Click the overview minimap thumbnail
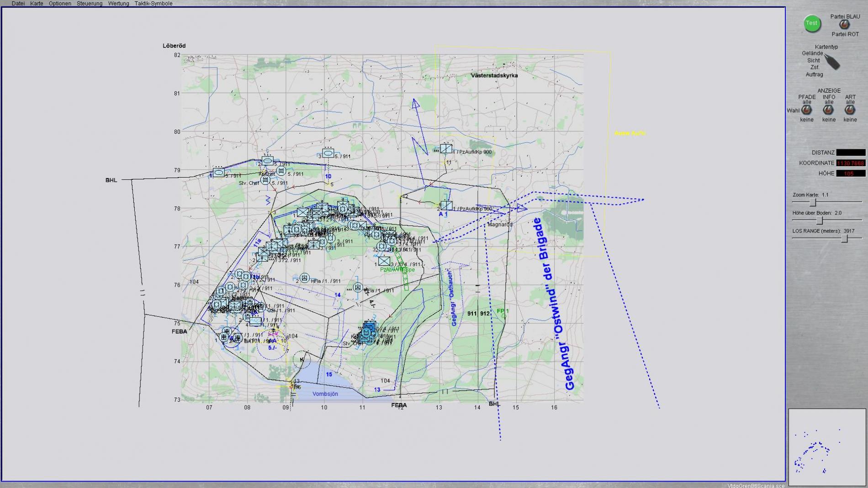Screen dimensions: 868x488 point(827,447)
